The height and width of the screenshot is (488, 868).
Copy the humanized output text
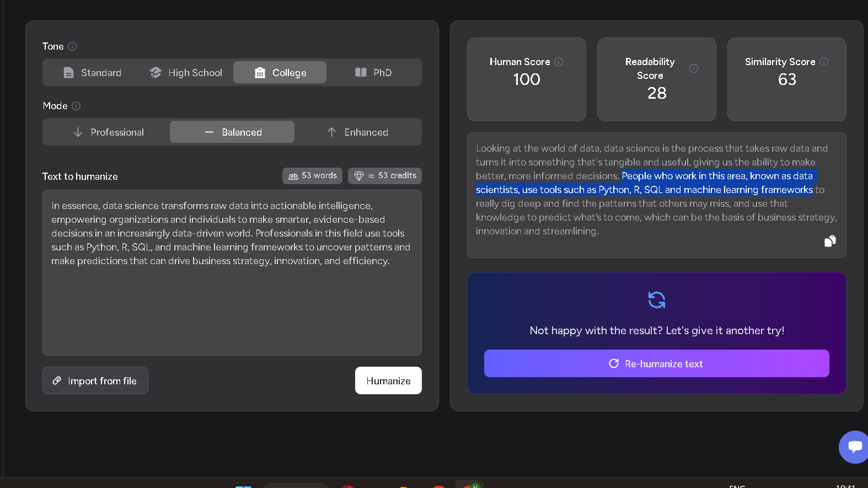tap(830, 241)
